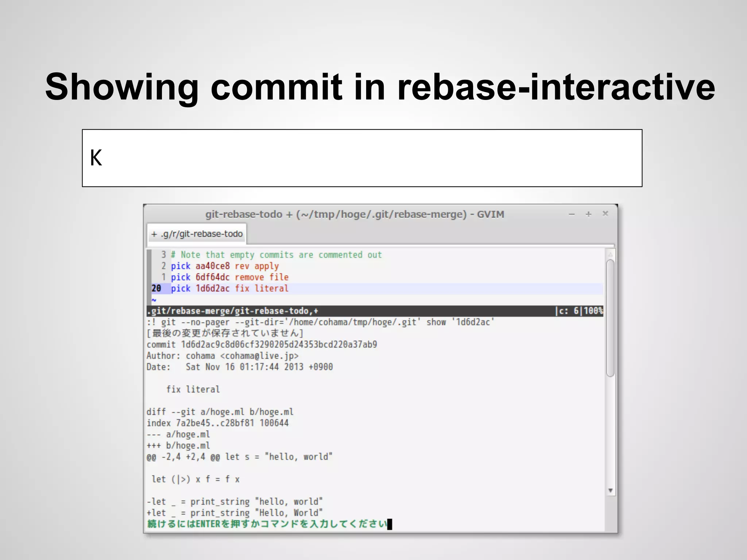The image size is (747, 560).
Task: Click the '@@ -2,4 +2,4 @@' hunk header
Action: point(240,457)
